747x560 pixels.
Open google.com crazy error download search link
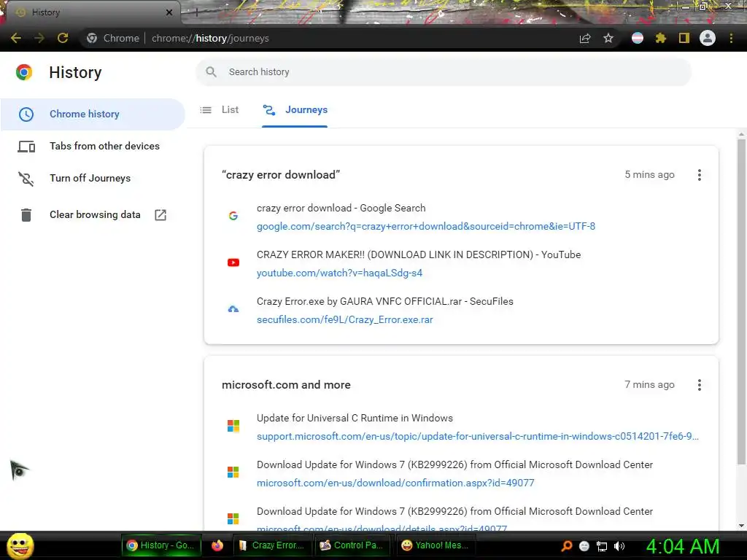[x=426, y=226]
